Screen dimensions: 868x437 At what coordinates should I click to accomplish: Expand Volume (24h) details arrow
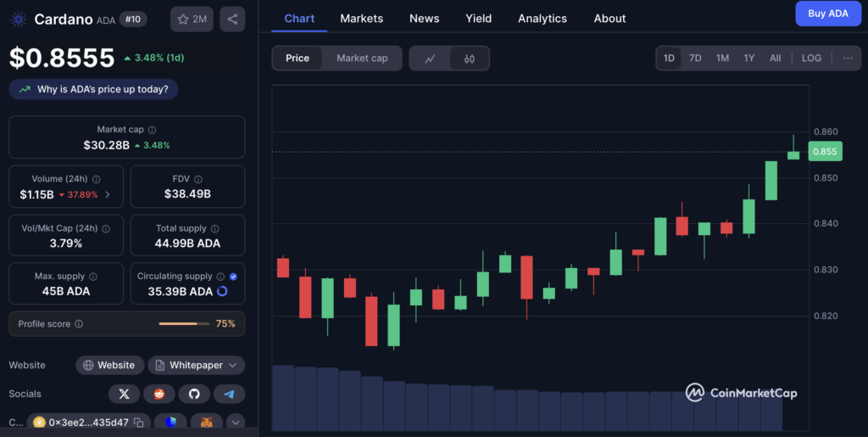click(108, 194)
